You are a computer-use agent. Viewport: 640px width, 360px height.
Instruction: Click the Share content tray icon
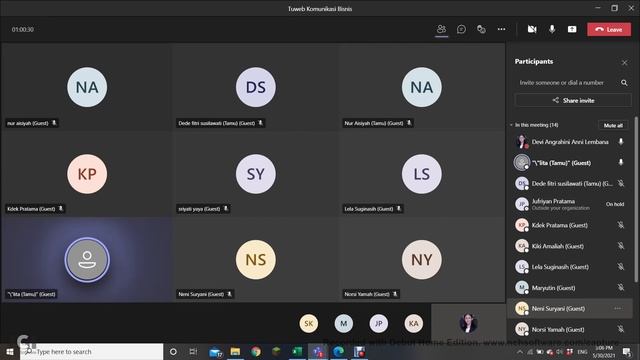coord(572,29)
